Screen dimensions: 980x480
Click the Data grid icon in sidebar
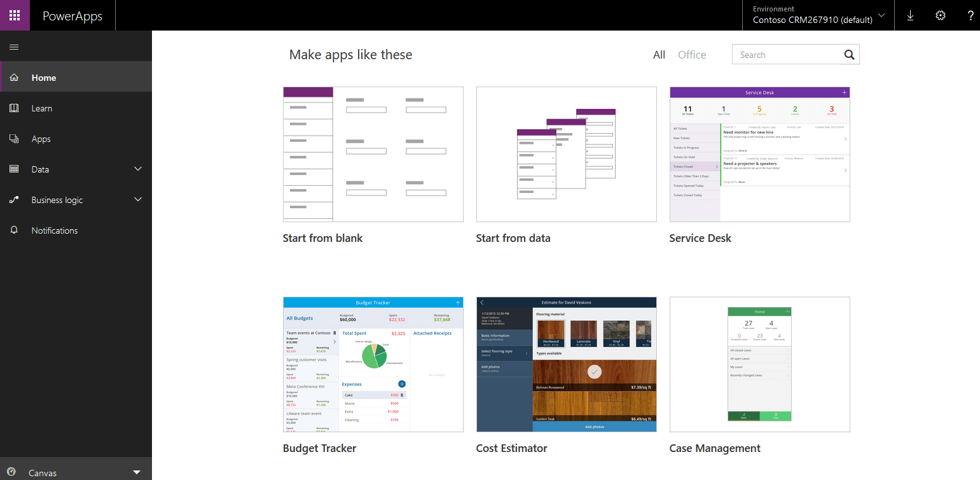(14, 169)
